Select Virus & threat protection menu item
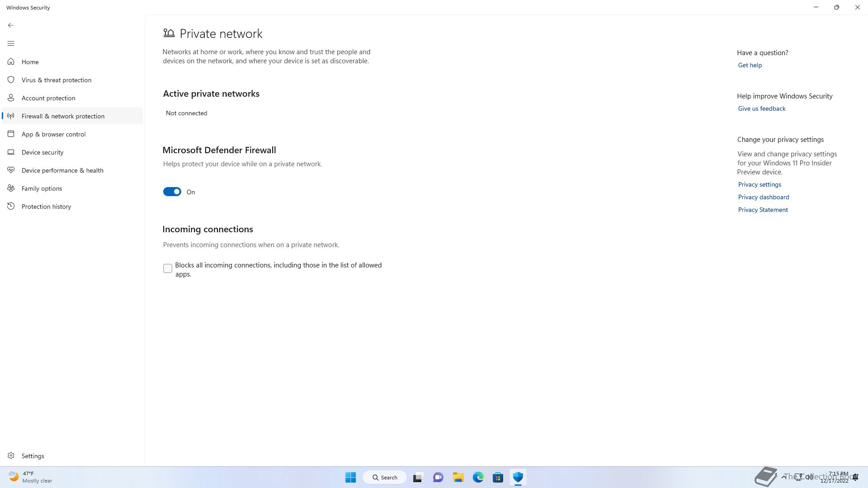Viewport: 868px width, 488px height. pos(72,80)
